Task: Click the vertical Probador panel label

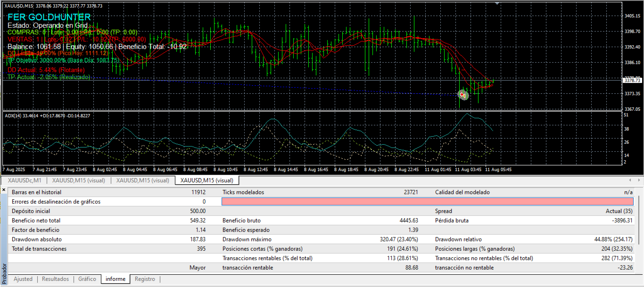Action: coord(4,273)
